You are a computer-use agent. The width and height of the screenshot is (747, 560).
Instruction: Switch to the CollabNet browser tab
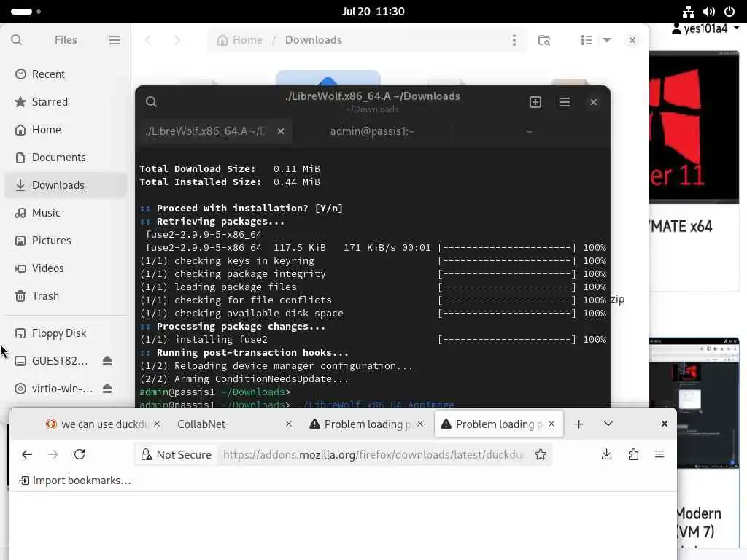click(x=201, y=424)
